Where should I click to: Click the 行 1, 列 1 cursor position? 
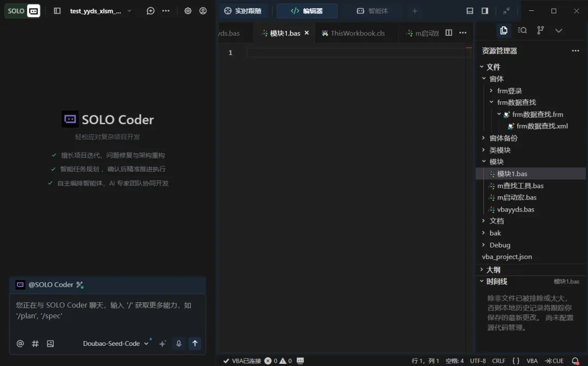425,361
